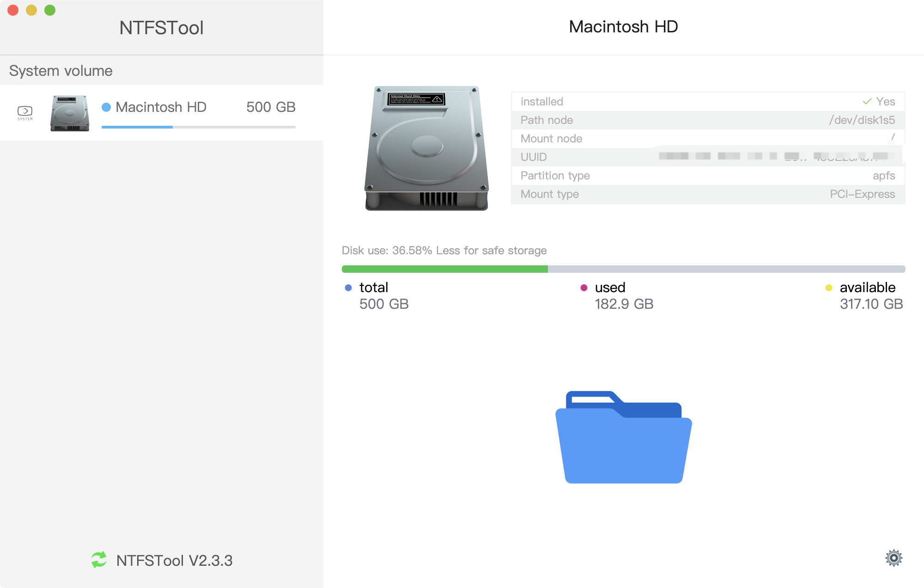Open settings with the gear icon
Image resolution: width=924 pixels, height=588 pixels.
click(x=894, y=558)
